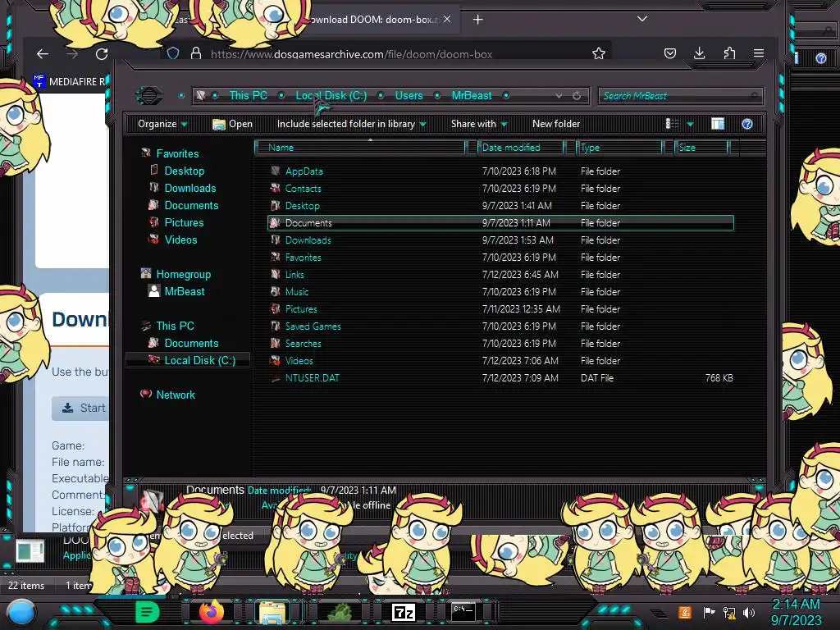Image resolution: width=840 pixels, height=630 pixels.
Task: Click the Firefox back arrow button
Action: coord(43,53)
